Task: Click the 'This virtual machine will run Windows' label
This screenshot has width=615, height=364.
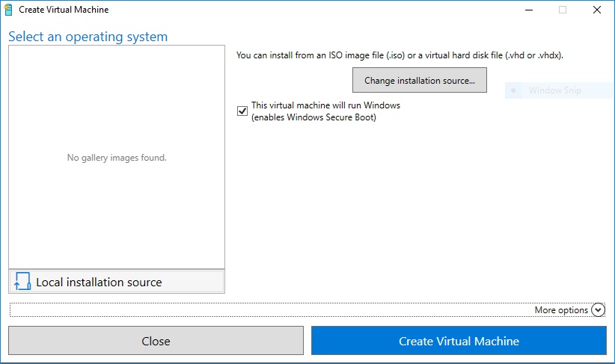Action: [x=325, y=105]
